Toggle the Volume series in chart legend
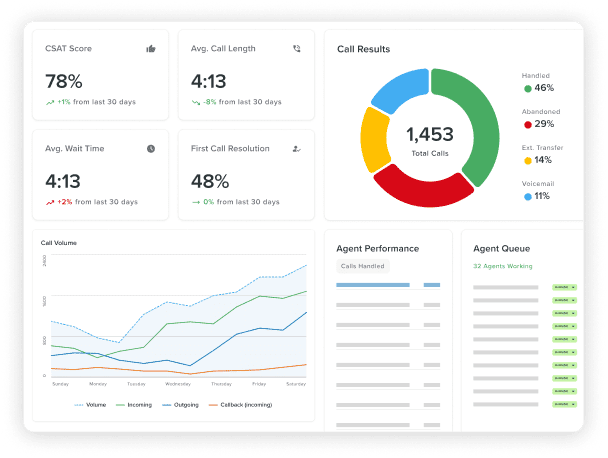Screen dimensions: 608x458 click(x=91, y=405)
